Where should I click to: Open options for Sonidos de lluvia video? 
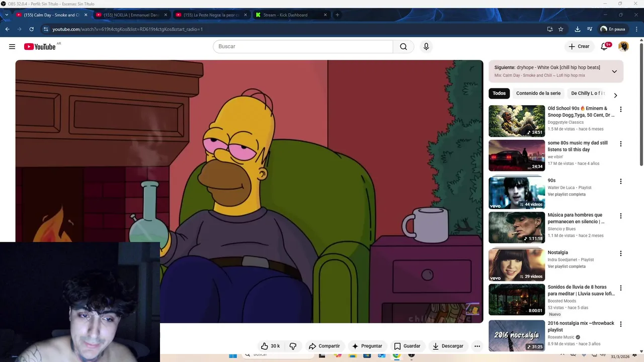[x=620, y=288]
